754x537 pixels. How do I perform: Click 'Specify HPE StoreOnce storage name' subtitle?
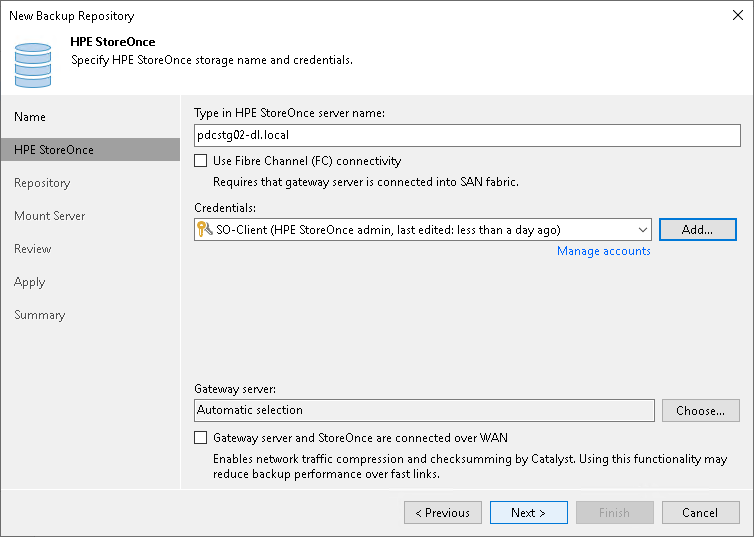point(212,60)
